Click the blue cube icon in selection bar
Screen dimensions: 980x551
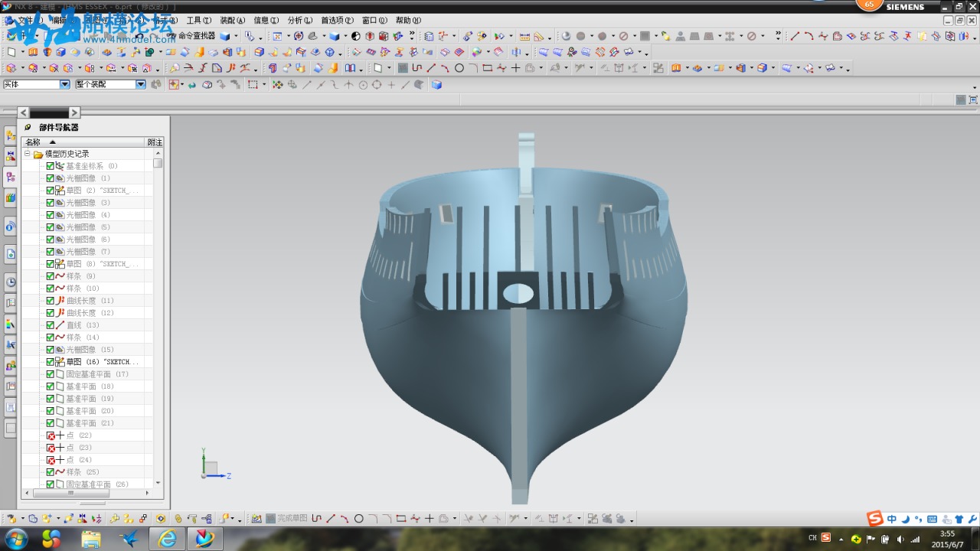tap(436, 85)
